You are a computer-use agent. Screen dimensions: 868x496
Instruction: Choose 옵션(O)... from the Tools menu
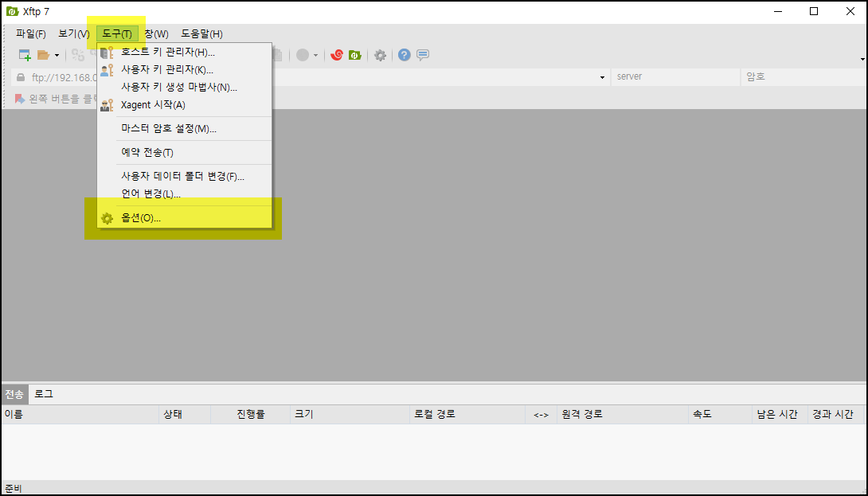[184, 218]
